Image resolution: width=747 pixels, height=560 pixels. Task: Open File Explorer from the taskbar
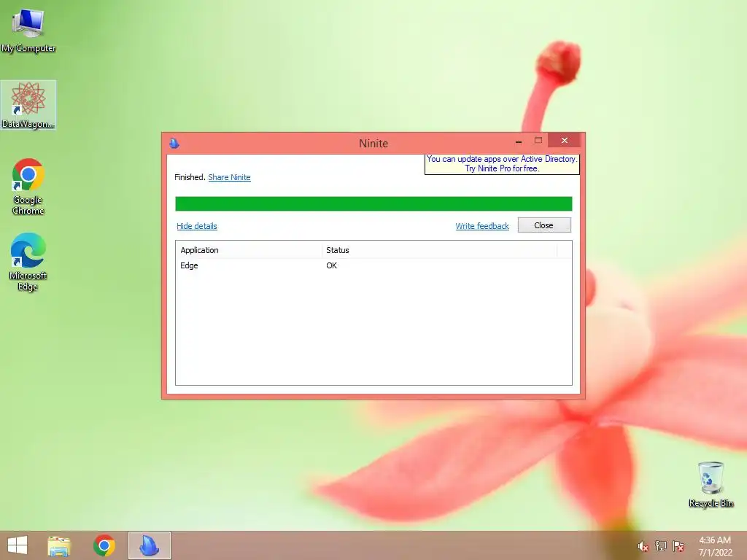[59, 545]
